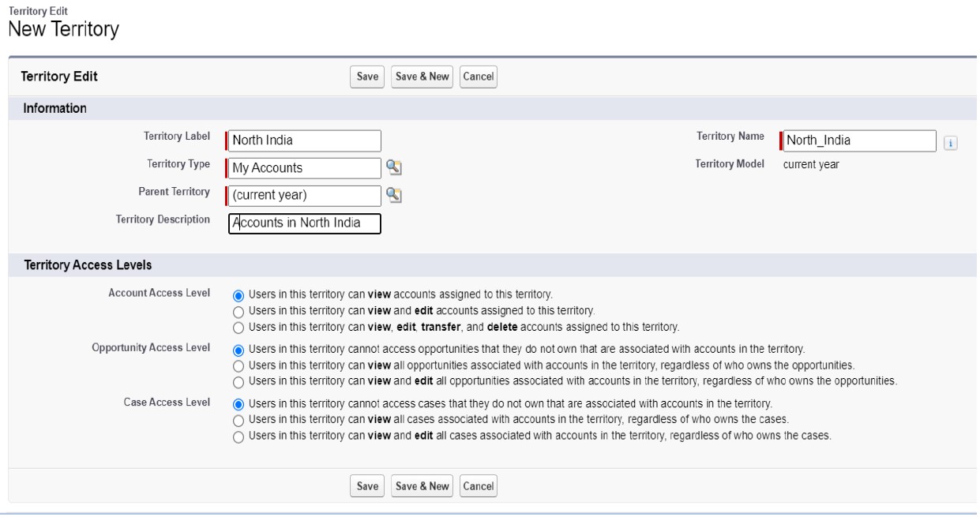Viewport: 980px width, 517px height.
Task: Click the bottom Save button
Action: click(x=367, y=486)
